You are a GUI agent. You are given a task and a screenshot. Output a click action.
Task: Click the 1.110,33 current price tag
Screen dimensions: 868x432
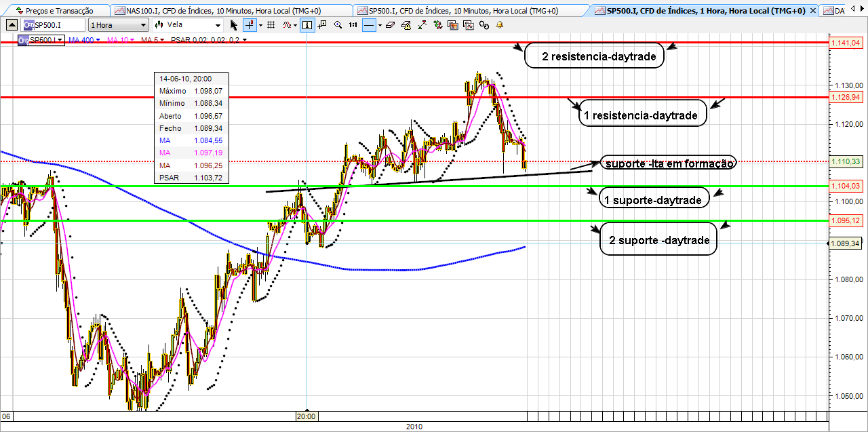coord(846,161)
